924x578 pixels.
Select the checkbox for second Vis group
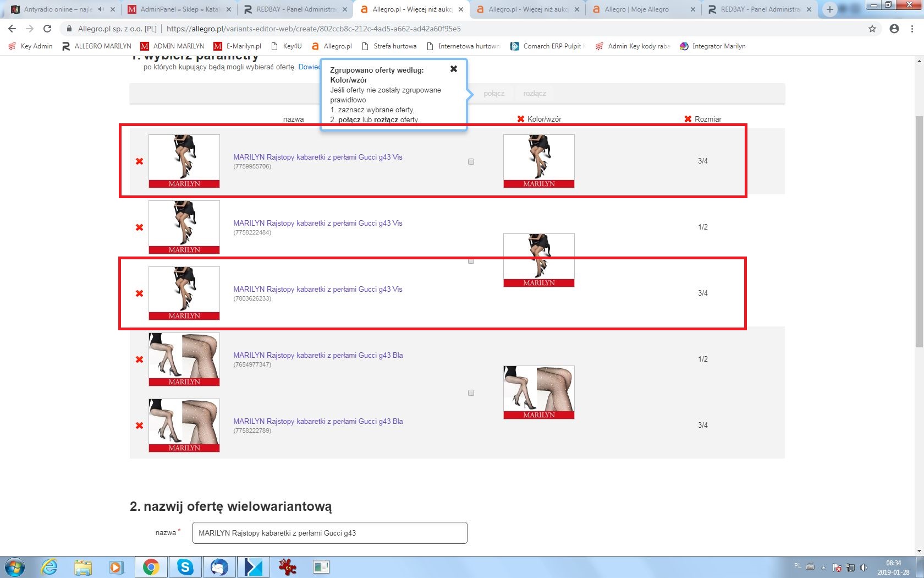[x=471, y=261]
